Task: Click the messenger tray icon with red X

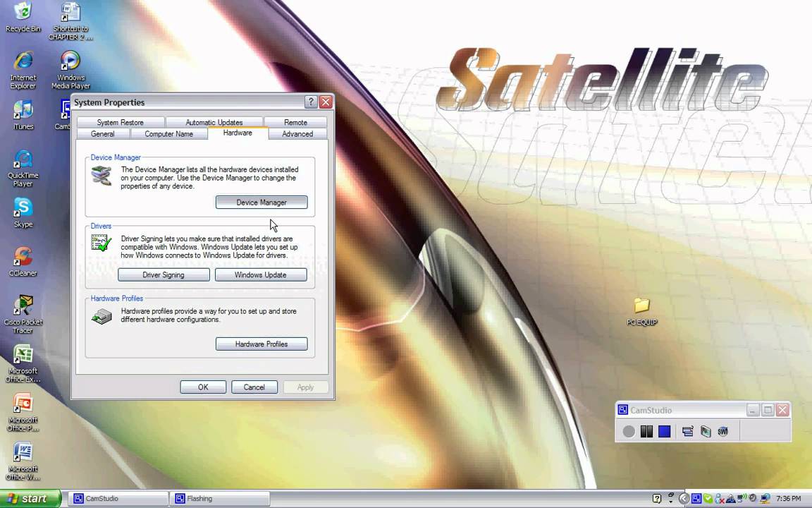Action: [x=719, y=499]
